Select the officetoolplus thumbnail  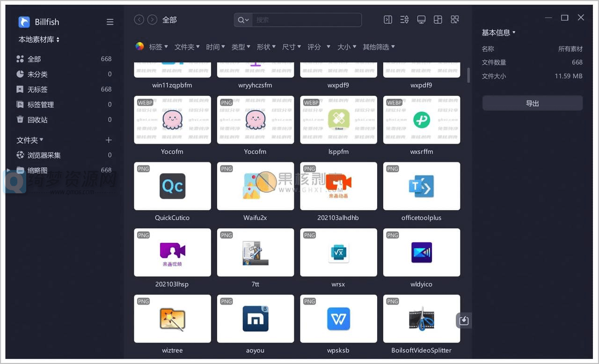pos(421,186)
